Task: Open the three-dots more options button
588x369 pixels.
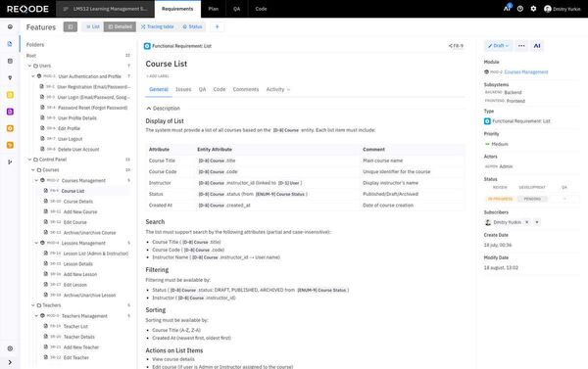Action: point(521,46)
